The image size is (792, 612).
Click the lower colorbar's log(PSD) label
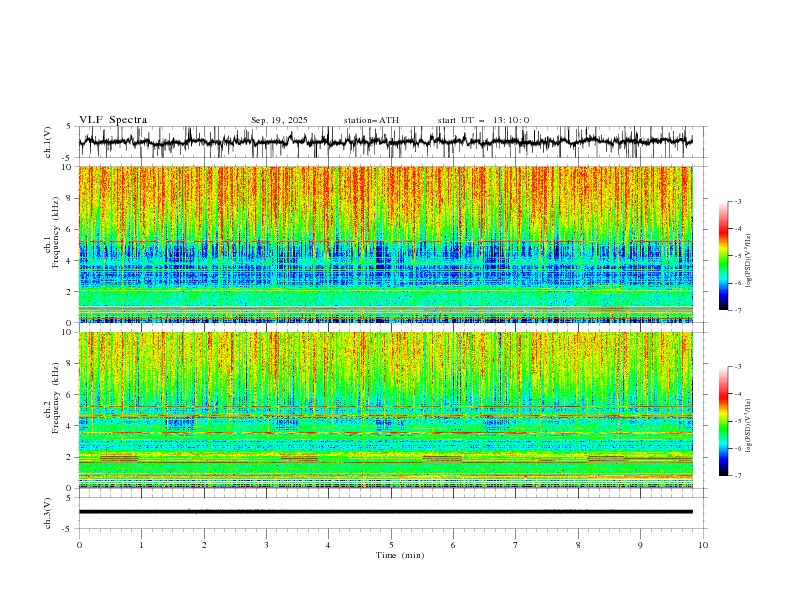[748, 426]
